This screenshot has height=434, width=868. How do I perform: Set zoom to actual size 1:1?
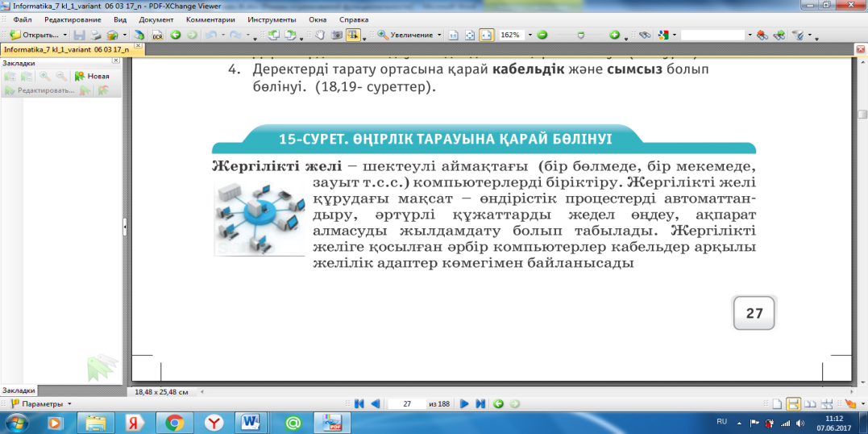coord(454,35)
